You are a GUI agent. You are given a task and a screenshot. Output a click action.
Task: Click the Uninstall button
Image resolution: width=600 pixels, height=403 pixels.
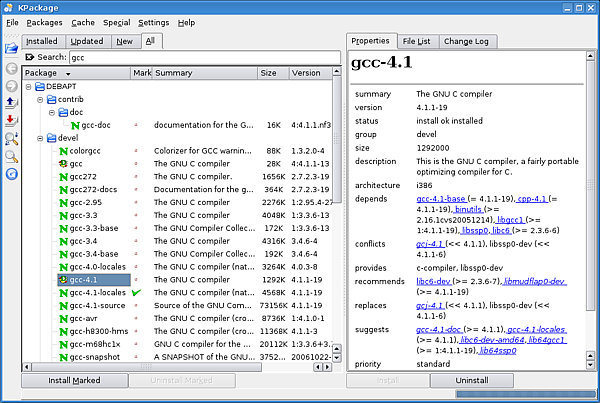(x=472, y=381)
